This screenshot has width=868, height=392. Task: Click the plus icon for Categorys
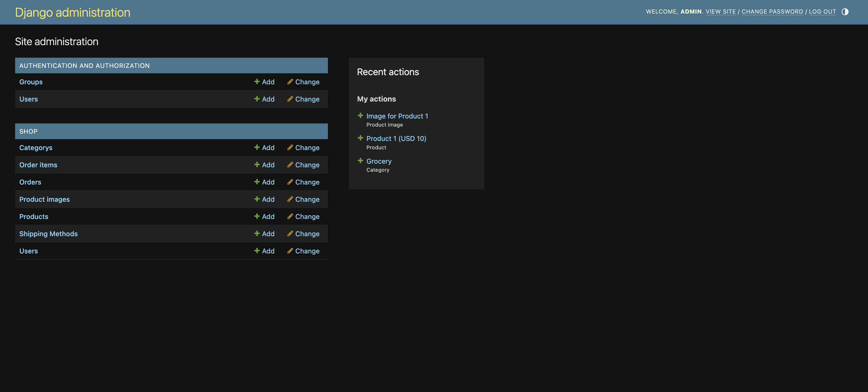[x=257, y=147]
